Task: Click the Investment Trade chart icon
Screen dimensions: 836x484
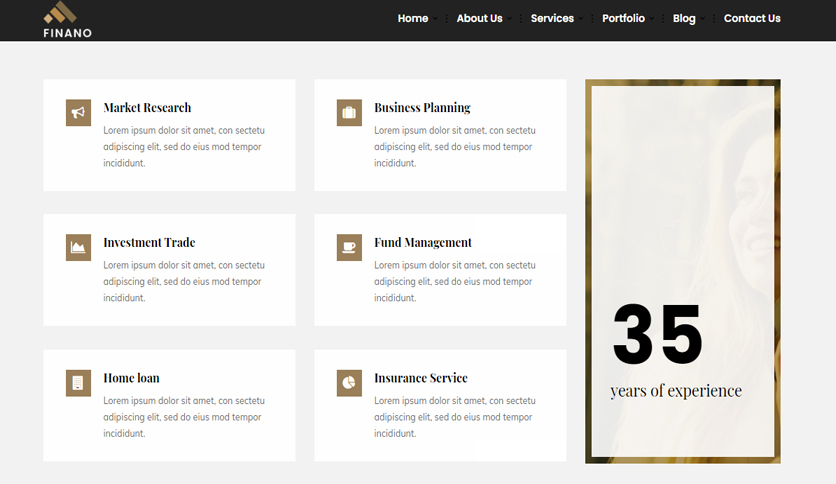Action: click(78, 247)
